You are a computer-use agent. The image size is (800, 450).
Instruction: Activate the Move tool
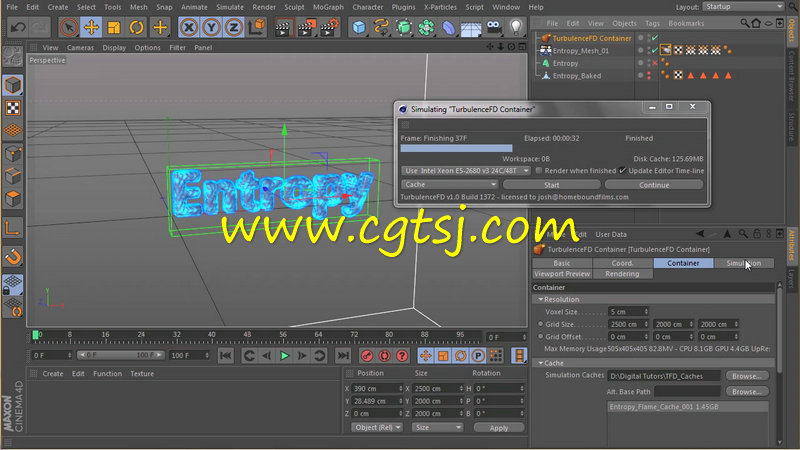point(91,27)
